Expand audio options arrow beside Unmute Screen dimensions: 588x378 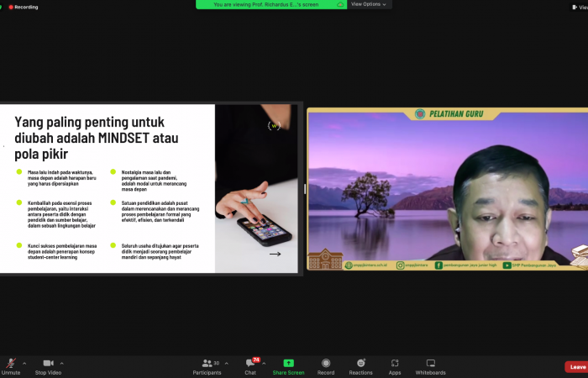pyautogui.click(x=24, y=363)
